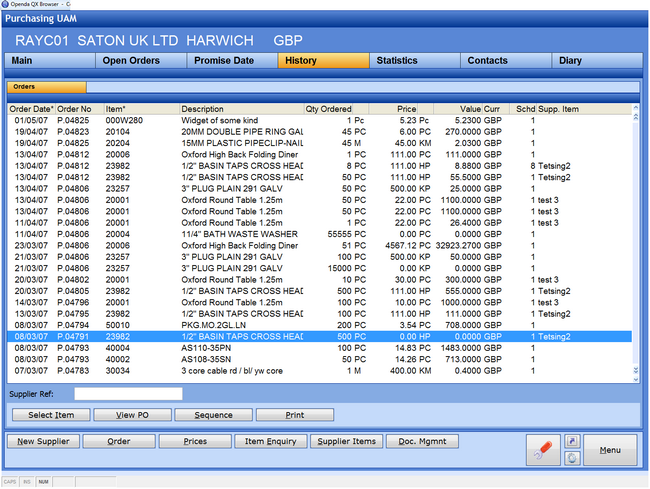Click the Item Enquiry button
The image size is (650, 489).
pyautogui.click(x=271, y=441)
